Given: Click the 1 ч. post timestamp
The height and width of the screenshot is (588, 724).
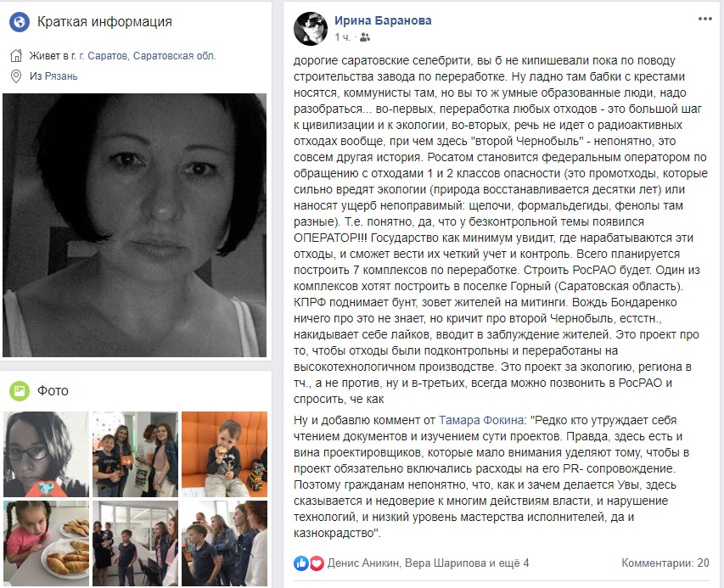Looking at the screenshot, I should [x=343, y=37].
